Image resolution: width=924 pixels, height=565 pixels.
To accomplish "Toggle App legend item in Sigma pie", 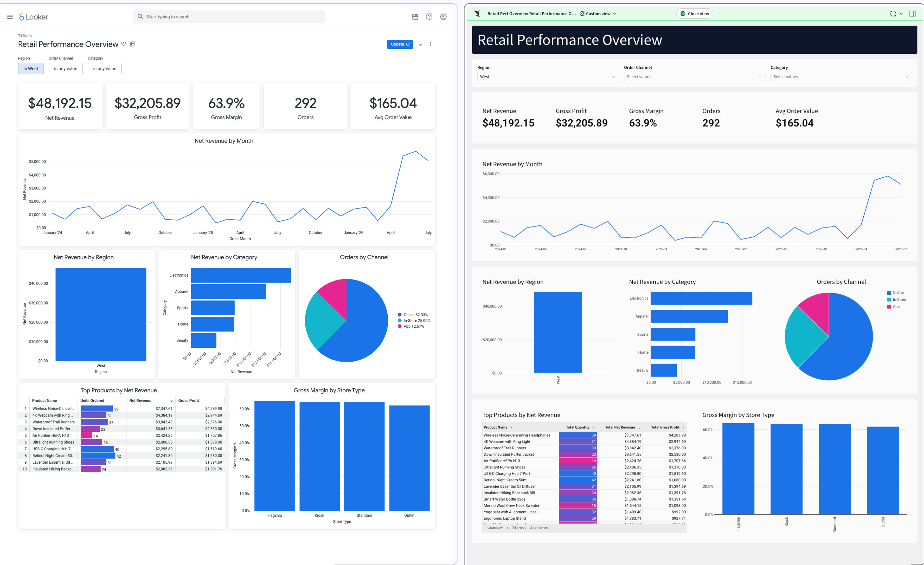I will click(894, 307).
